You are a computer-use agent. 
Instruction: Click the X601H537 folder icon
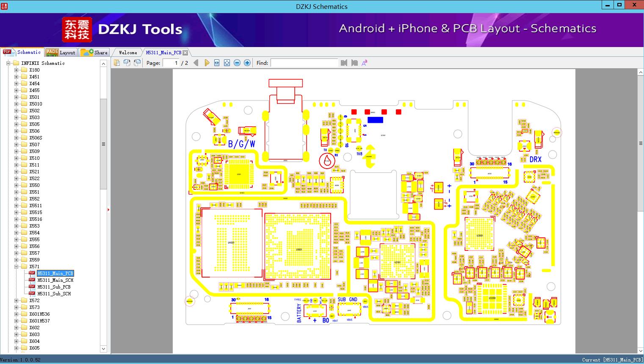point(24,321)
